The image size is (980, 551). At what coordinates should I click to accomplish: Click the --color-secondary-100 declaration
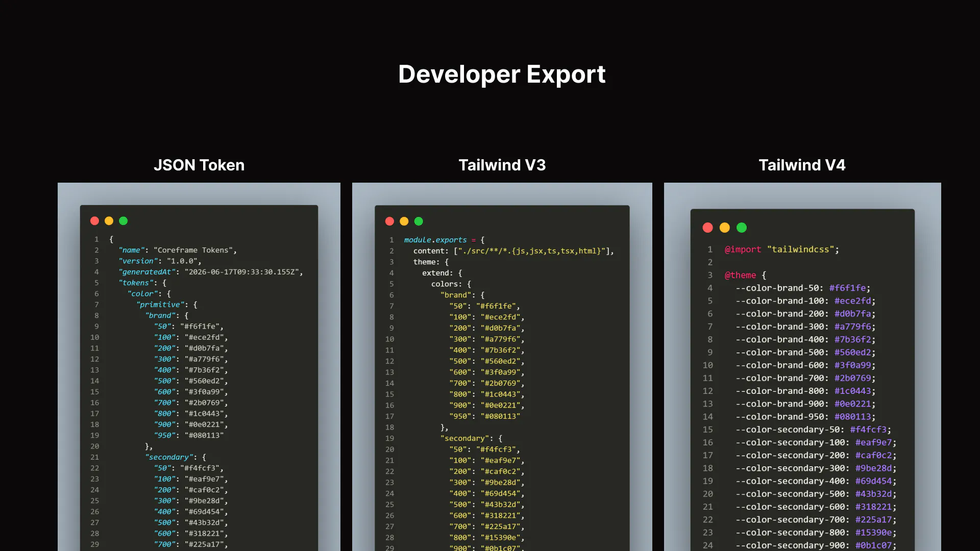[x=816, y=442]
